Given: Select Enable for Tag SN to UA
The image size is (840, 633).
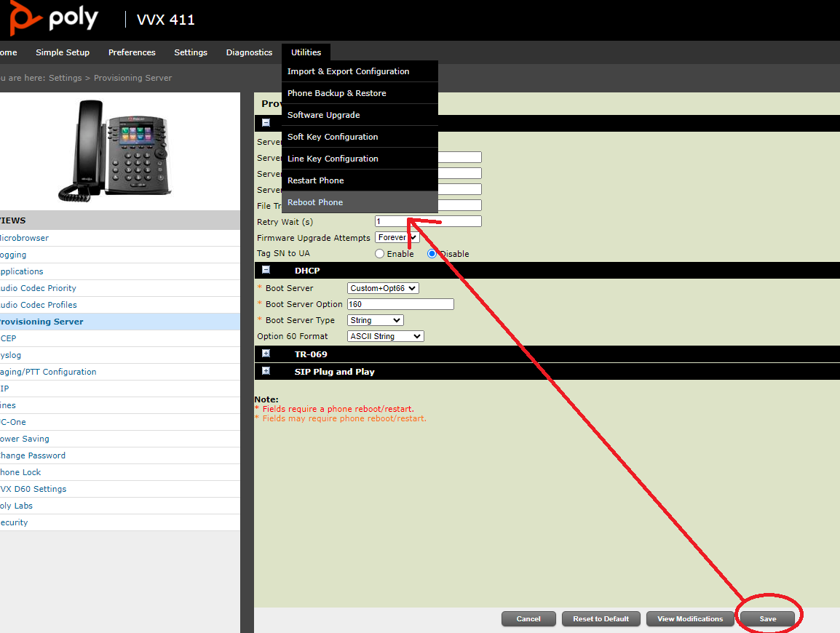Looking at the screenshot, I should (x=380, y=254).
